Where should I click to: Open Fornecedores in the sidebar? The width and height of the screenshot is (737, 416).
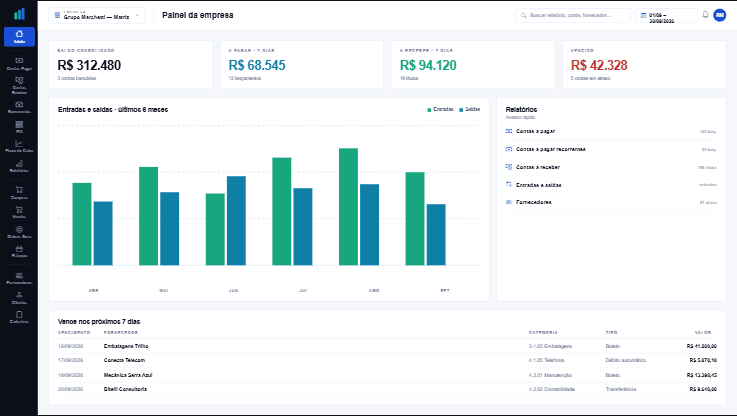[x=19, y=278]
